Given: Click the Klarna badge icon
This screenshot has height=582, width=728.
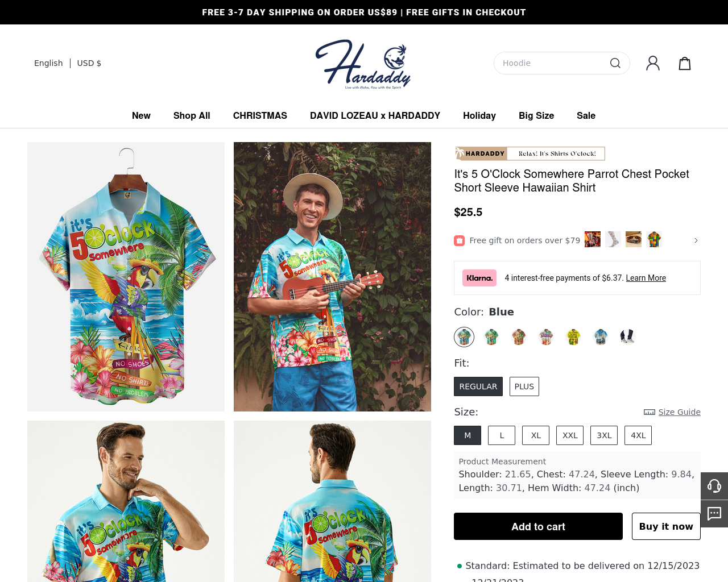Looking at the screenshot, I should (x=479, y=278).
